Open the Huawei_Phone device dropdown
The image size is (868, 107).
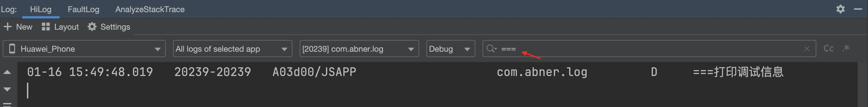84,49
